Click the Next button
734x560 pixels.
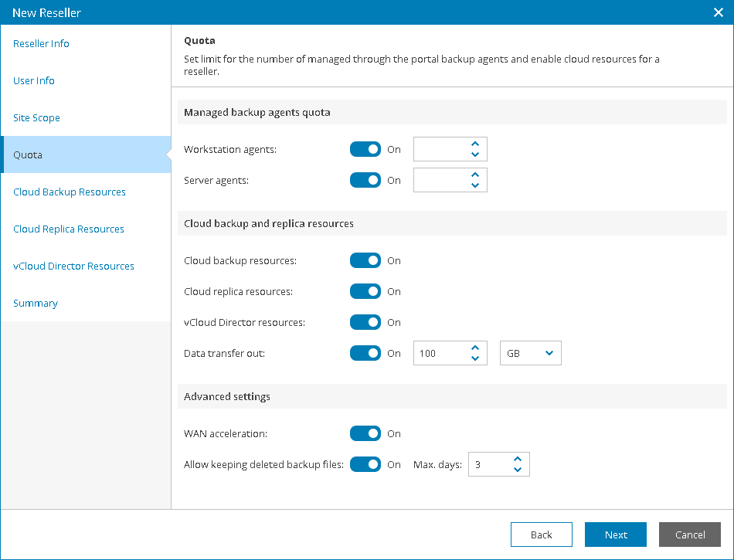[x=616, y=535]
